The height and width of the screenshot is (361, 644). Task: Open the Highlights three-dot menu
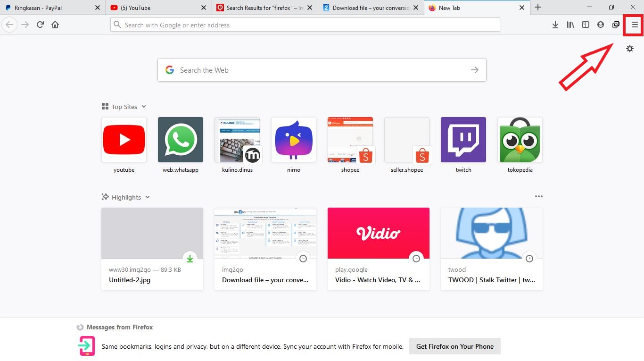click(x=539, y=196)
